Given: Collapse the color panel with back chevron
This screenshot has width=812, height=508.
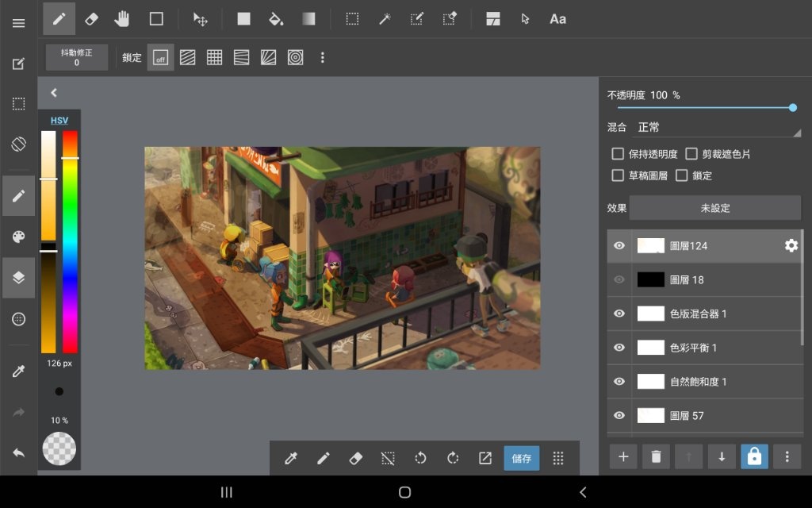Looking at the screenshot, I should (x=54, y=93).
